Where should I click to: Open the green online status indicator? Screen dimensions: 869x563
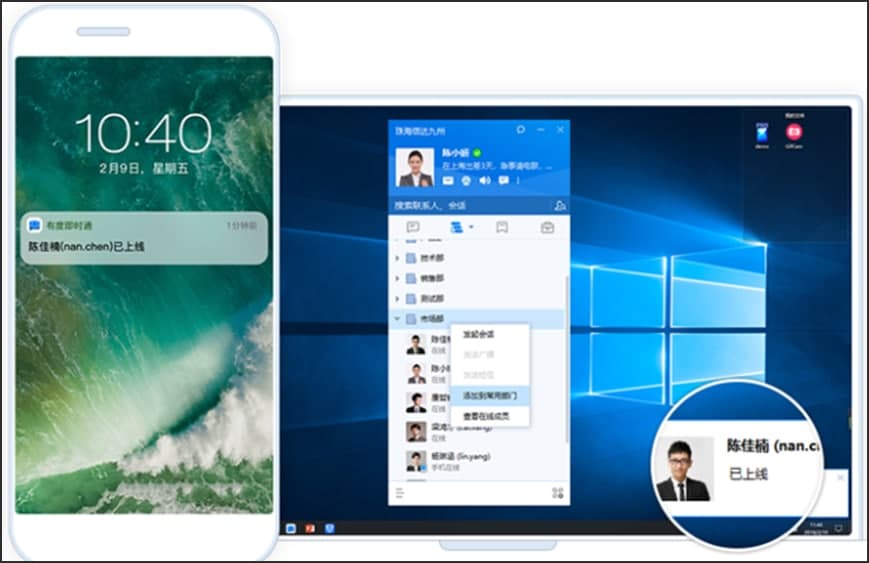[x=477, y=152]
